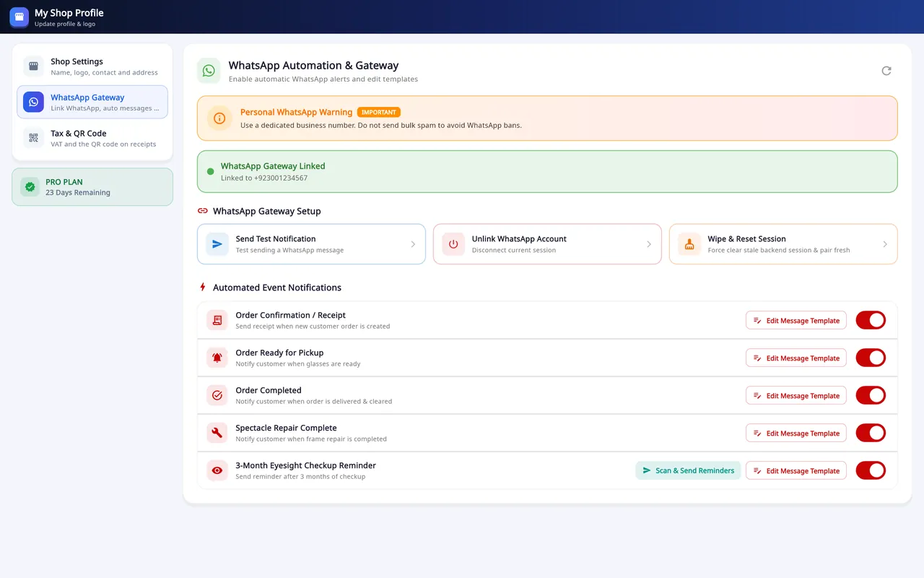Image resolution: width=924 pixels, height=578 pixels.
Task: Click the Automated Event Notifications heading
Action: (277, 288)
